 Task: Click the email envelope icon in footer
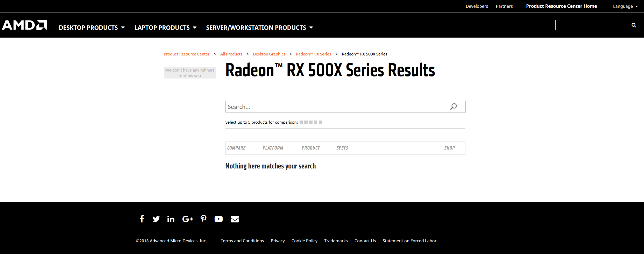coord(235,219)
